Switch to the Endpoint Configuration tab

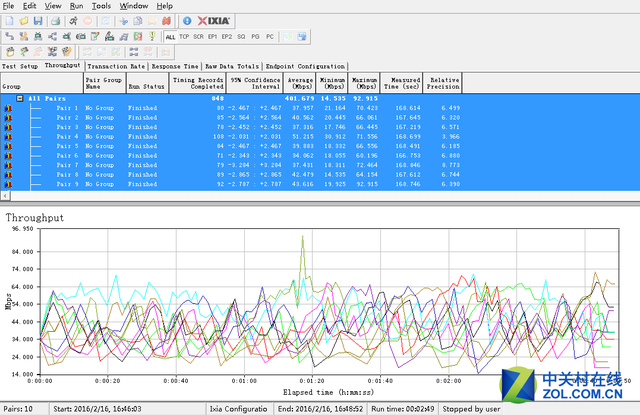[x=305, y=66]
